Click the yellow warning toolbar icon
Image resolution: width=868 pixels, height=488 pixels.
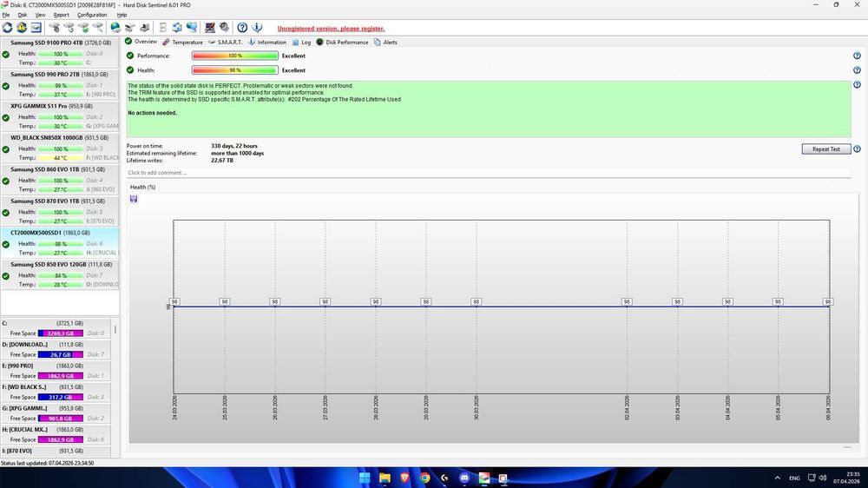coord(22,27)
